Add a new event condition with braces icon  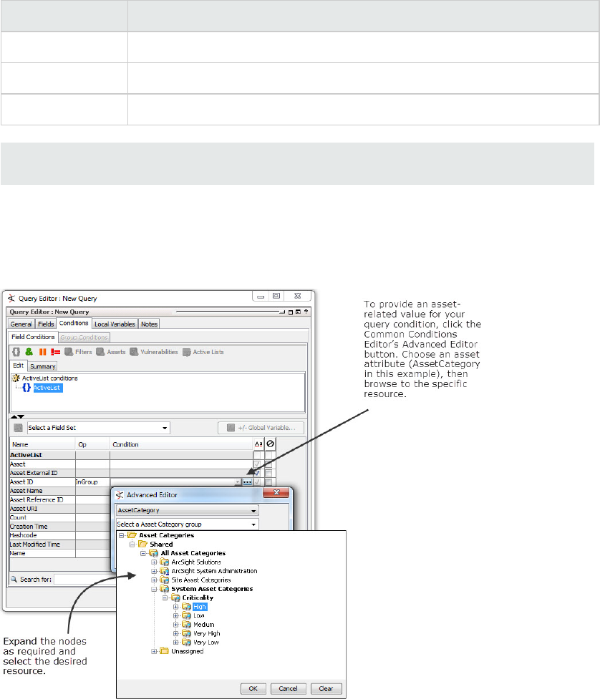click(x=16, y=352)
